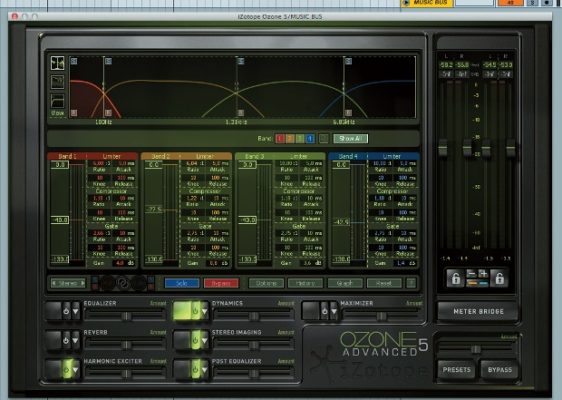Select the middle graph view icon under crossover view
Screen dimensions: 562x400
coord(57,82)
